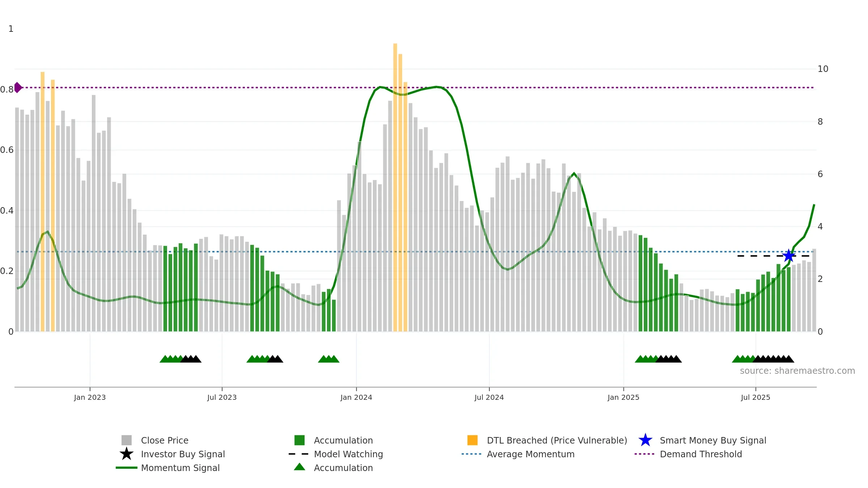The width and height of the screenshot is (868, 488).
Task: Click the black Investor Buy Signal star in legend
Action: tap(127, 454)
